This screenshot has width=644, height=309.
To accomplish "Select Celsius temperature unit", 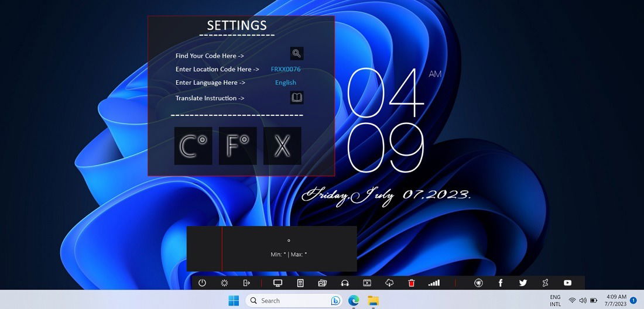I will click(193, 146).
